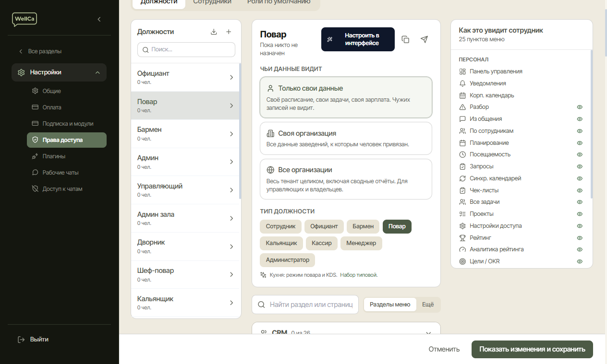Collapse sidebar with the left chevron icon

tap(99, 19)
